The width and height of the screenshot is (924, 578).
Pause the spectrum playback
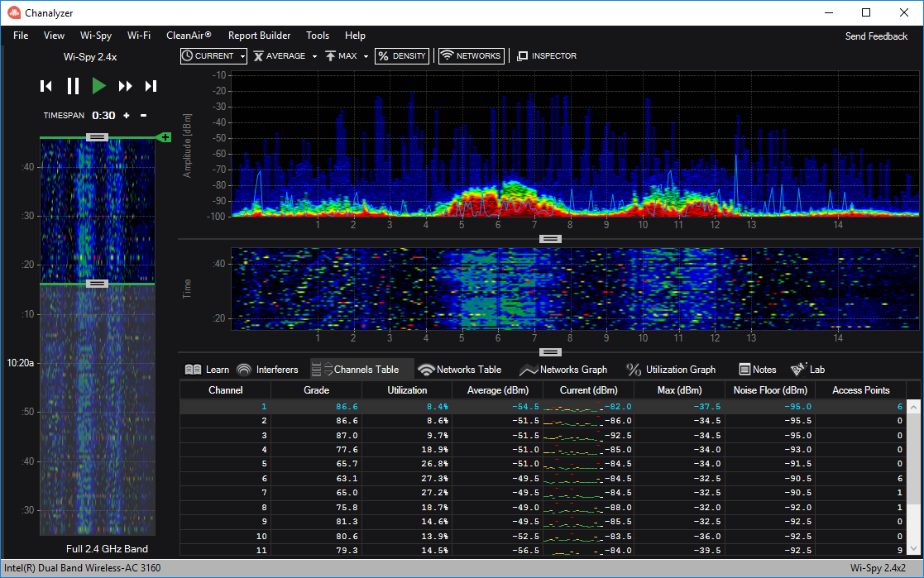tap(73, 86)
